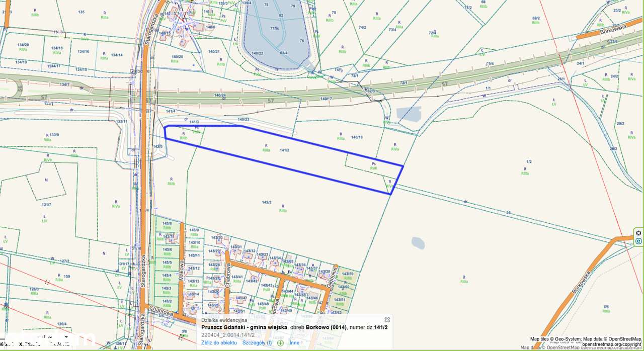Click the '131/7' parcel label

click(46, 204)
